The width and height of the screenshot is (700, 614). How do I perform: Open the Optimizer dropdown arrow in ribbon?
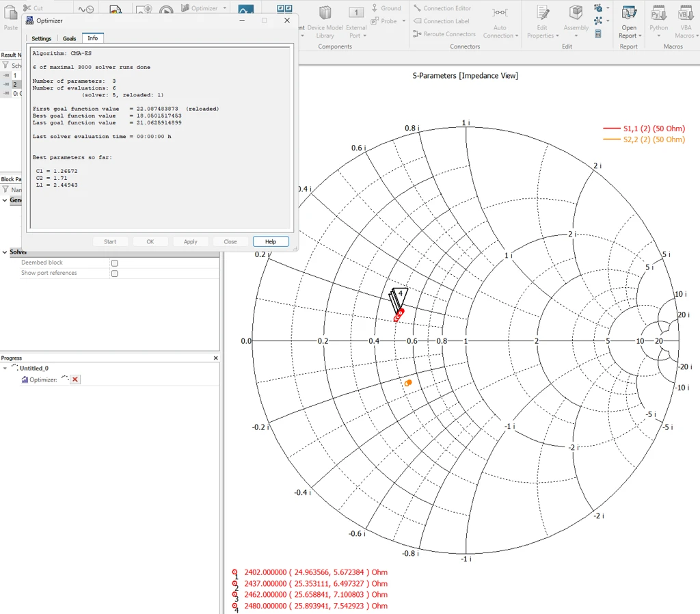224,8
